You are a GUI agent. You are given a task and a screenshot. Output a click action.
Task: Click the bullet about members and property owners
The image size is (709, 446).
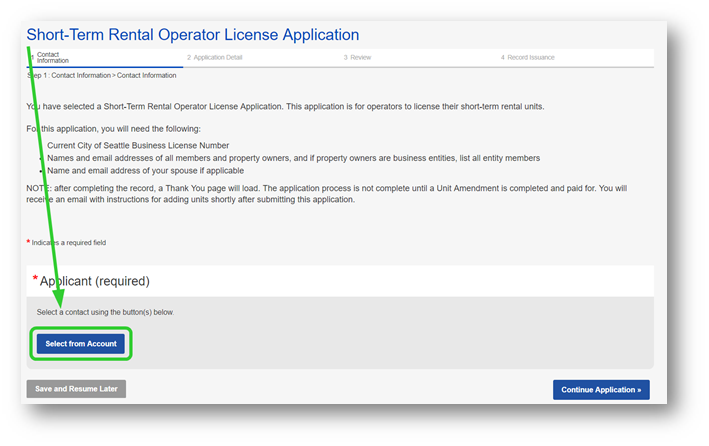point(293,158)
